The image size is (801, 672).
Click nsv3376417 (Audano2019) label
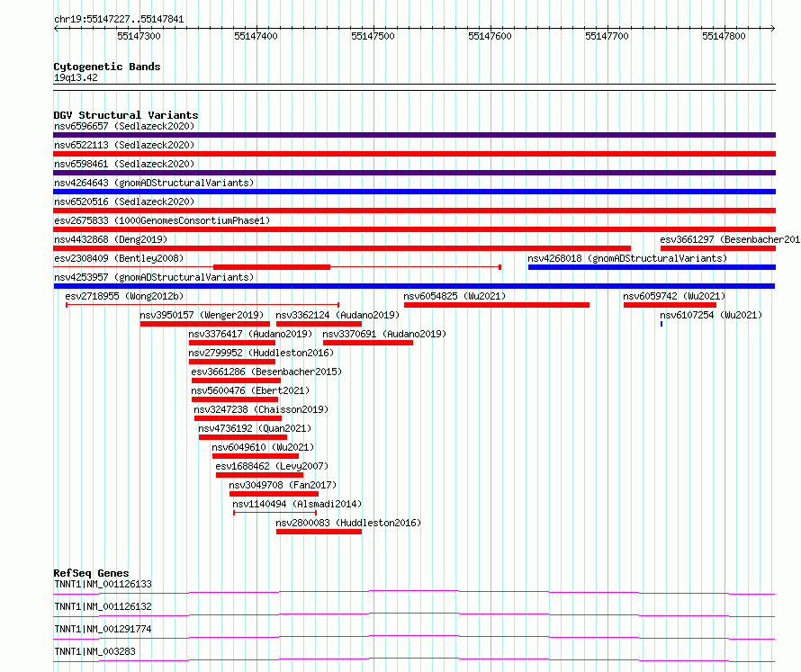pos(250,334)
